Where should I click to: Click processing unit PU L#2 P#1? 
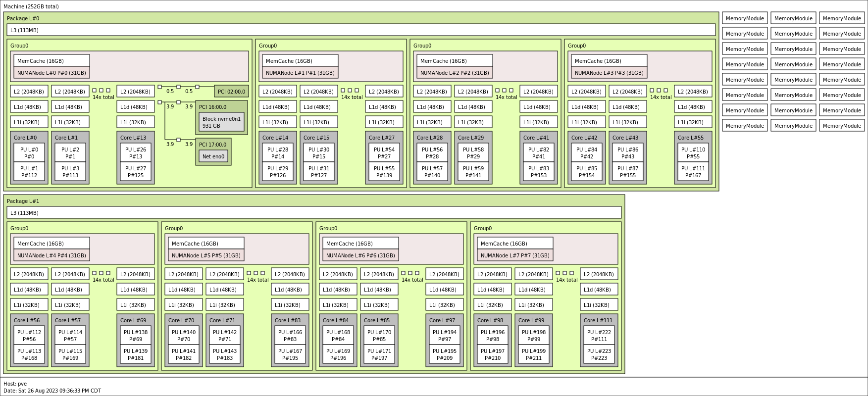70,153
